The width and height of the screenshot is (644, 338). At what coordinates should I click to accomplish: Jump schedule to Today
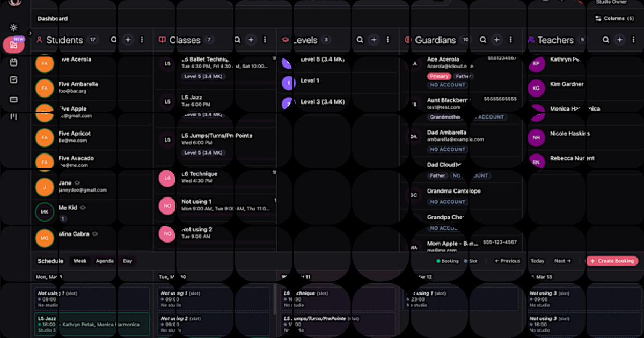pyautogui.click(x=537, y=261)
